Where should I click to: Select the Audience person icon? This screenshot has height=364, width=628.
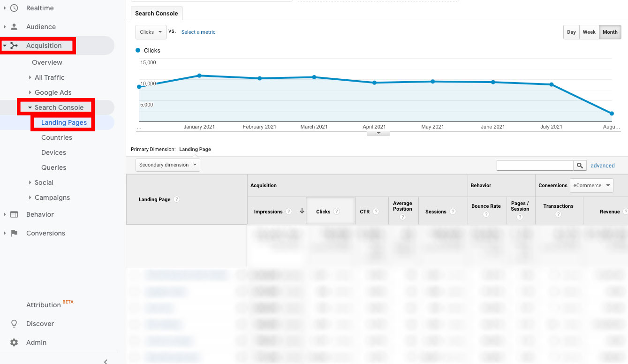pyautogui.click(x=13, y=27)
